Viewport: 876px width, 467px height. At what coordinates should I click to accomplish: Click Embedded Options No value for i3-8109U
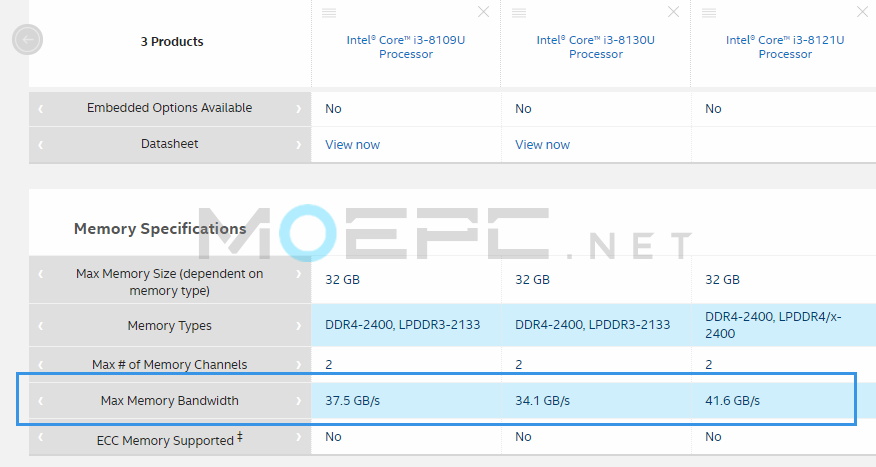(x=333, y=109)
